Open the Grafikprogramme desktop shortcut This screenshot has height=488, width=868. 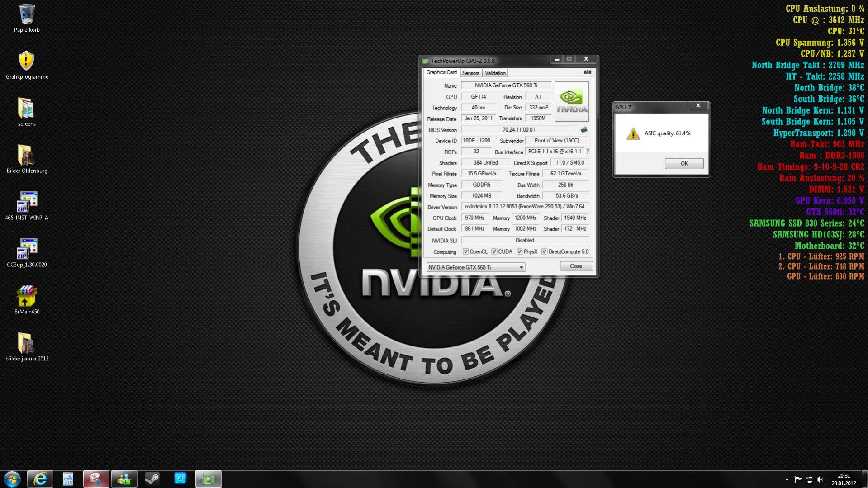coord(26,61)
